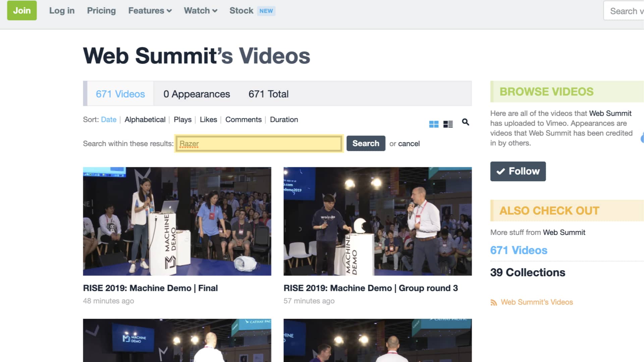Viewport: 644px width, 362px height.
Task: Open the Watch dropdown menu
Action: (200, 10)
